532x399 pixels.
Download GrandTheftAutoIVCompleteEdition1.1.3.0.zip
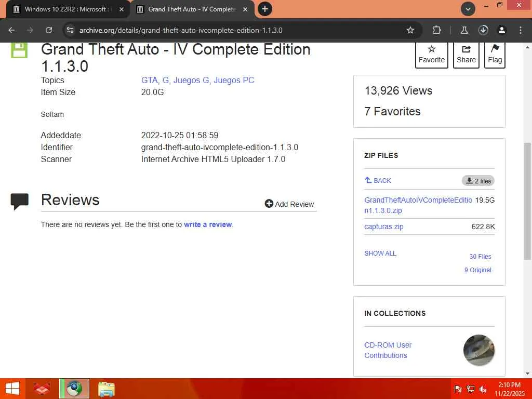pyautogui.click(x=418, y=205)
